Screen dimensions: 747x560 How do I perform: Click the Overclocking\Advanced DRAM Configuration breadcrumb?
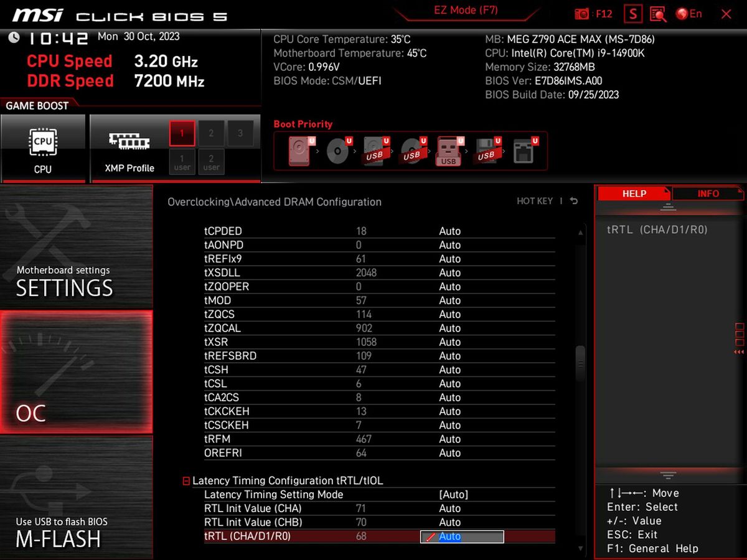click(275, 202)
